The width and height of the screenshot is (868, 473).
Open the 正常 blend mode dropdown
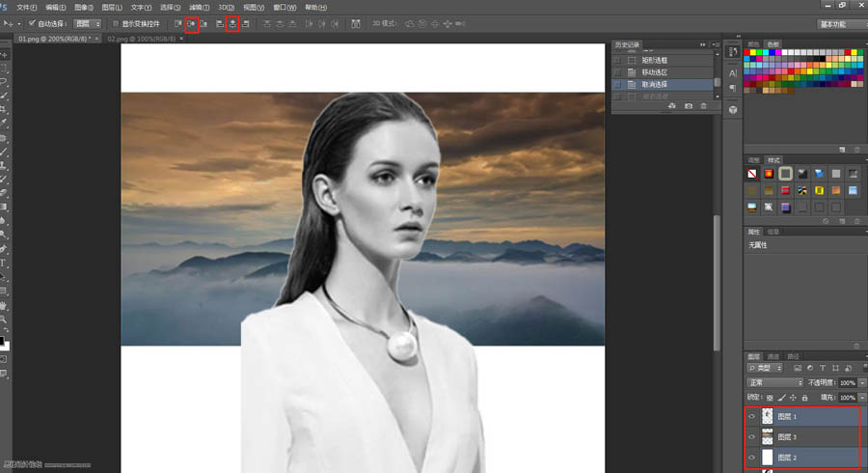774,382
